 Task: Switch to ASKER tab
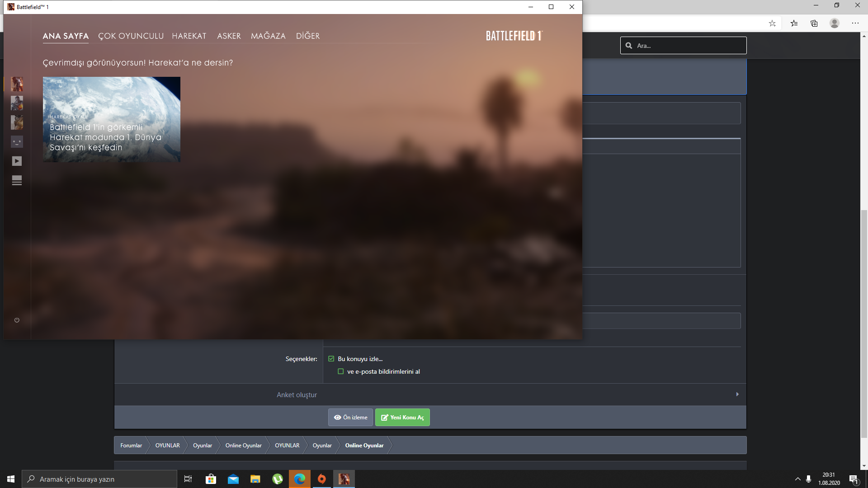pyautogui.click(x=229, y=36)
